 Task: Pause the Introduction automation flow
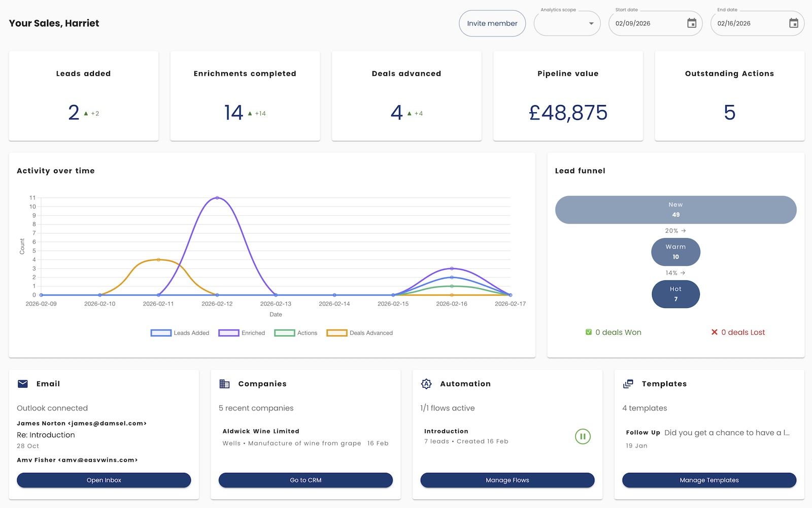click(583, 436)
